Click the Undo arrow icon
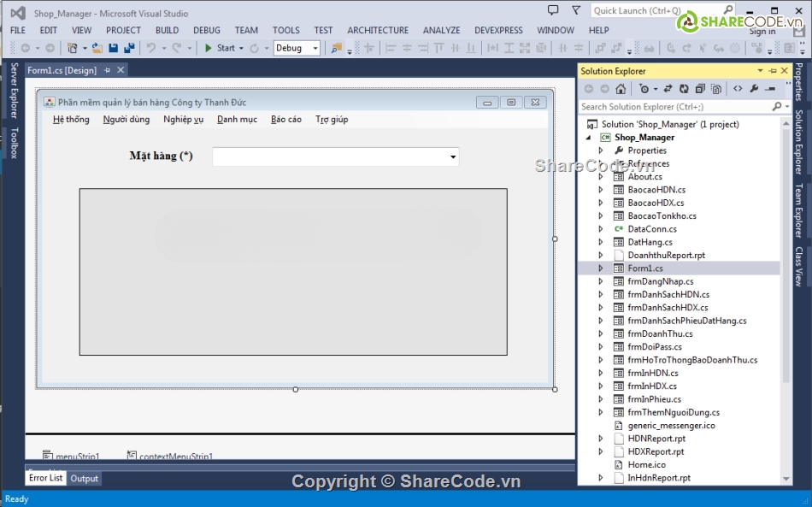812x507 pixels. pos(151,48)
